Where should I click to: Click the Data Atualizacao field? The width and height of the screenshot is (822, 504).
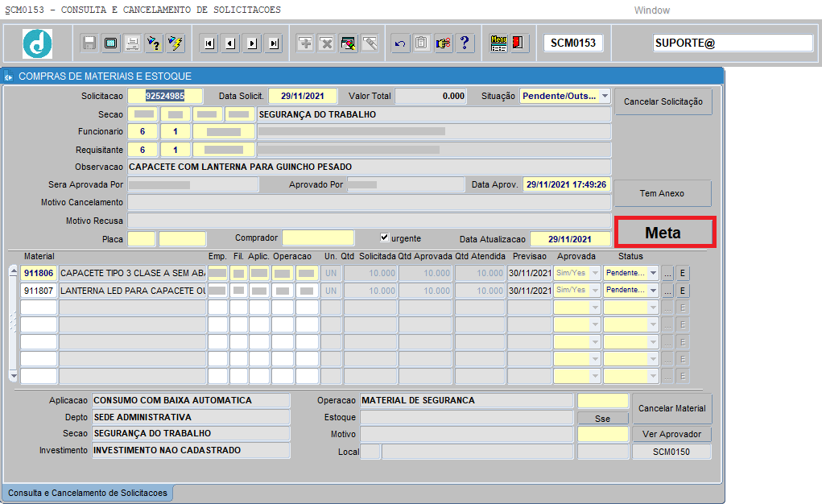coord(570,239)
